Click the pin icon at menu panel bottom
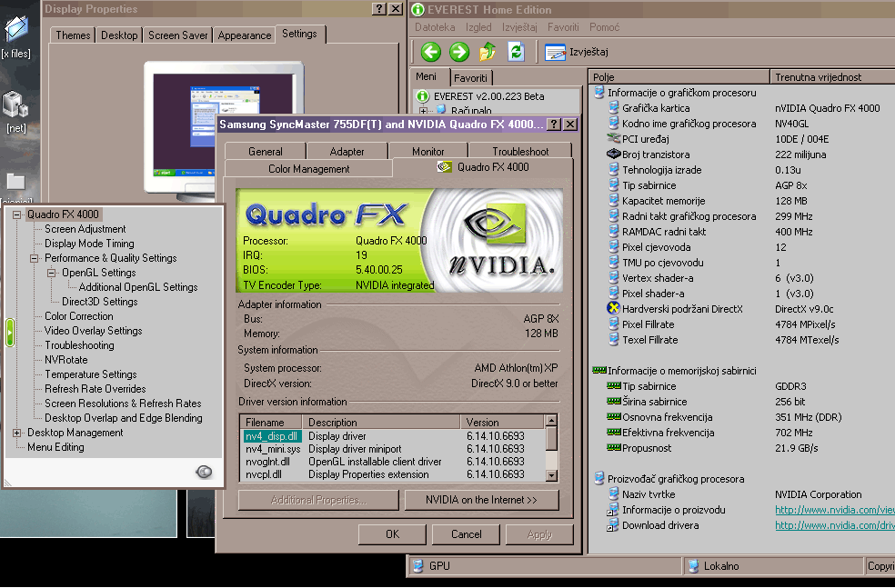This screenshot has height=588, width=895. pos(205,471)
